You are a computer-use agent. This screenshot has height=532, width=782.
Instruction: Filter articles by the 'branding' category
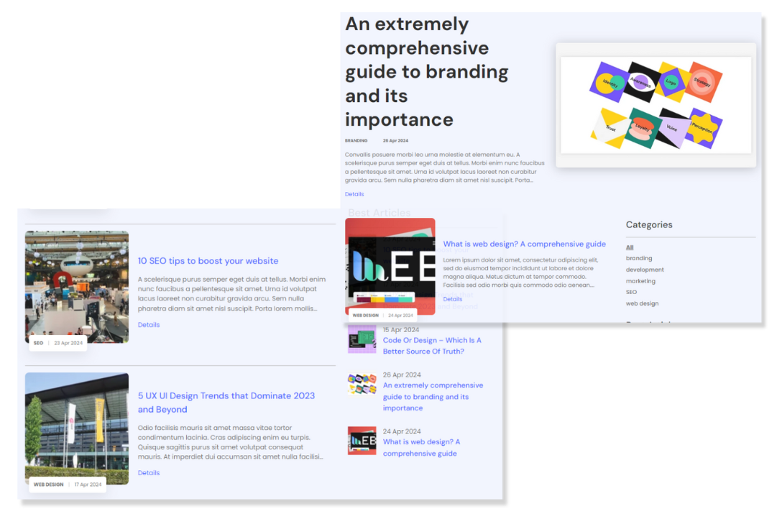639,258
